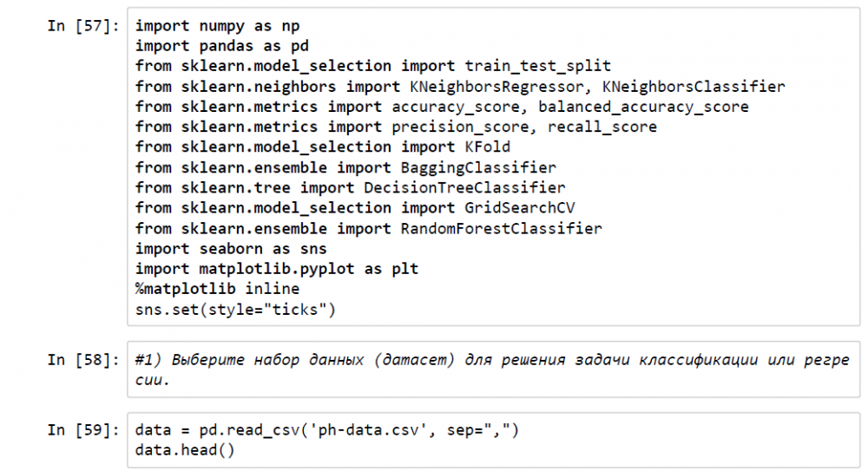Click the pd.read_csv('ph-data.csv') line

click(326, 430)
